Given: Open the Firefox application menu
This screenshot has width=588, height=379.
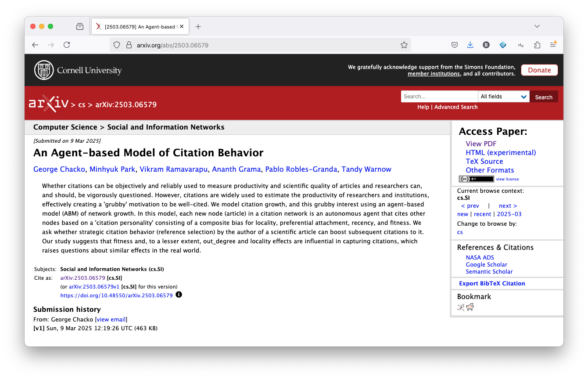Looking at the screenshot, I should pyautogui.click(x=553, y=45).
